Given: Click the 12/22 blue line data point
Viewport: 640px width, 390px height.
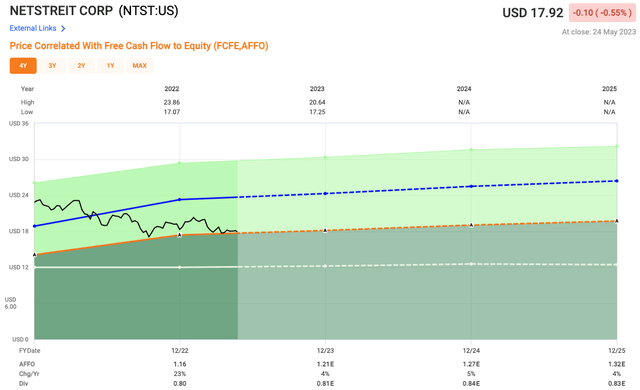Looking at the screenshot, I should pyautogui.click(x=180, y=199).
